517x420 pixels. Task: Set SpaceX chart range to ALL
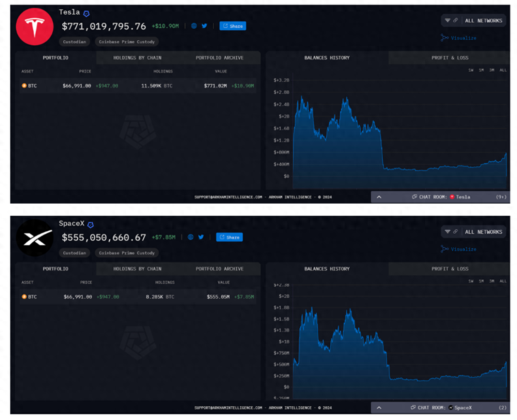503,281
